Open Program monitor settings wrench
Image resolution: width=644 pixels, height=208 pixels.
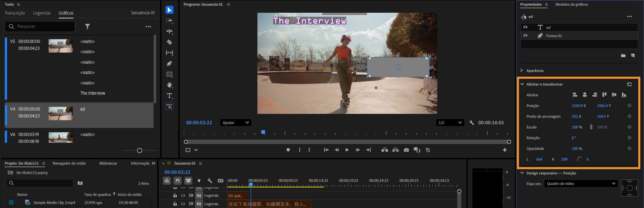[471, 123]
